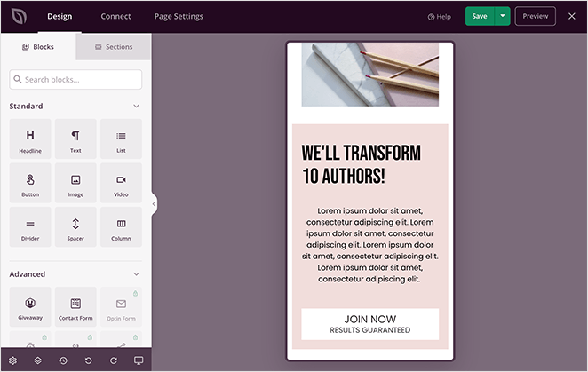Toggle desktop preview mode icon
Screen dimensions: 588x372
[x=139, y=360]
